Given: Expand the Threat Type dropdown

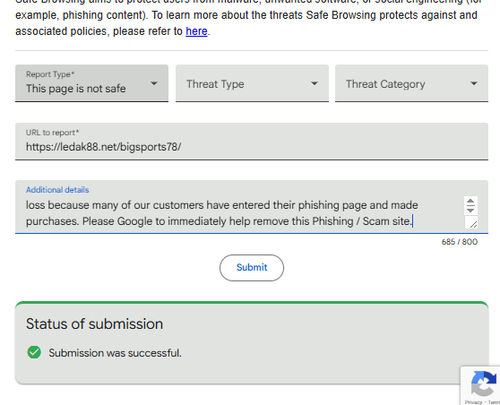Looking at the screenshot, I should [252, 83].
